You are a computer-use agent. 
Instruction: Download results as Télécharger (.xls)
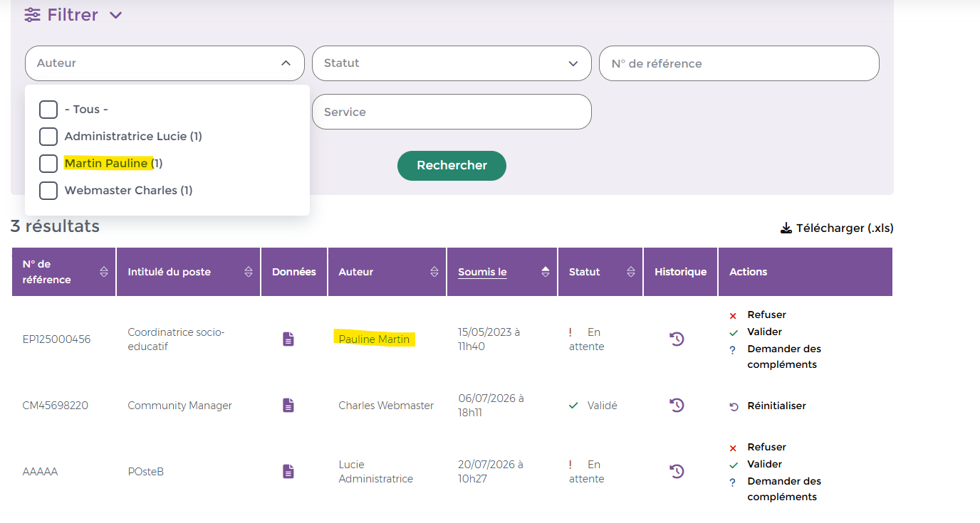[x=837, y=228]
